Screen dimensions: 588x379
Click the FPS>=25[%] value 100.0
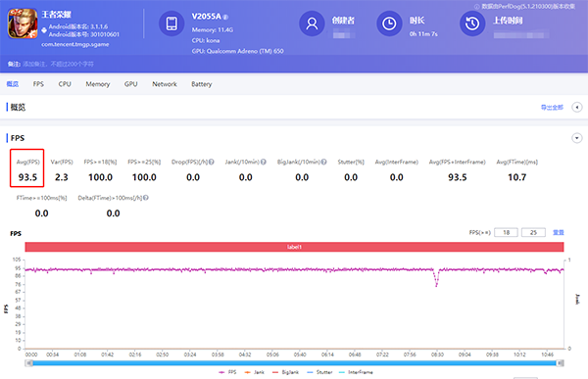pos(144,177)
